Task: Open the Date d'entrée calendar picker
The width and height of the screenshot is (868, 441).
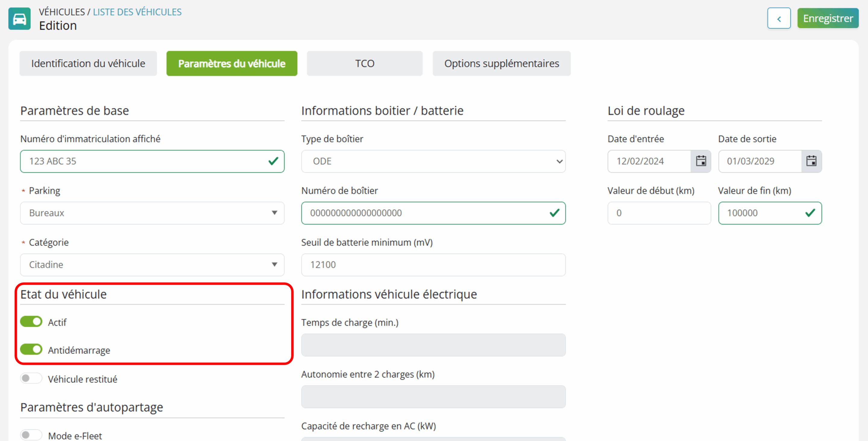Action: 701,161
